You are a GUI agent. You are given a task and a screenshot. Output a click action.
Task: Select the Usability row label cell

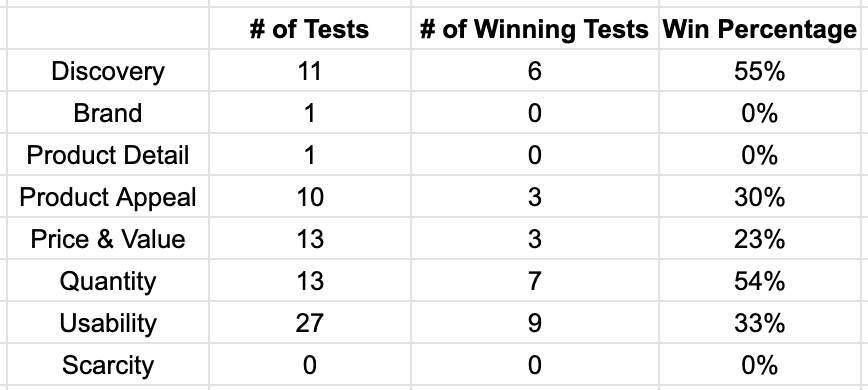pos(108,323)
